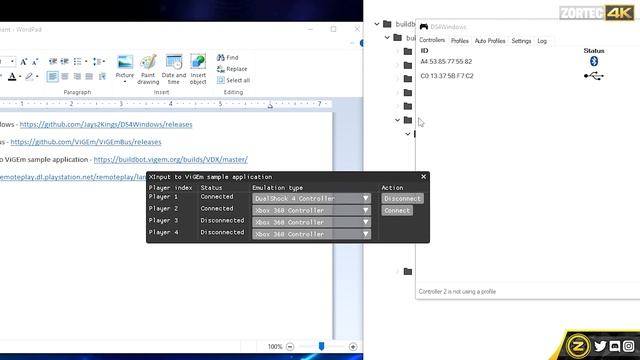Viewport: 640px width, 360px height.
Task: Open the remoteplay.dl.playstation.net link
Action: click(x=73, y=177)
